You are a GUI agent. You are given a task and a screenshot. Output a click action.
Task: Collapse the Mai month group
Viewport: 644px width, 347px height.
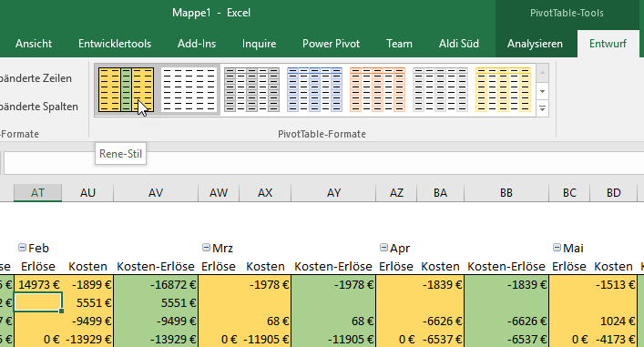click(x=557, y=247)
